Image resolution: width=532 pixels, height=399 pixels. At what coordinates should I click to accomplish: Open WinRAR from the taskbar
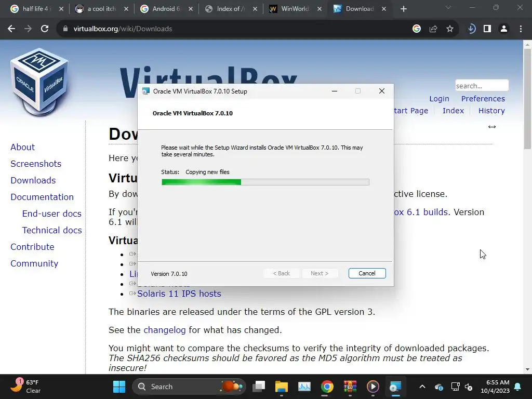click(350, 387)
